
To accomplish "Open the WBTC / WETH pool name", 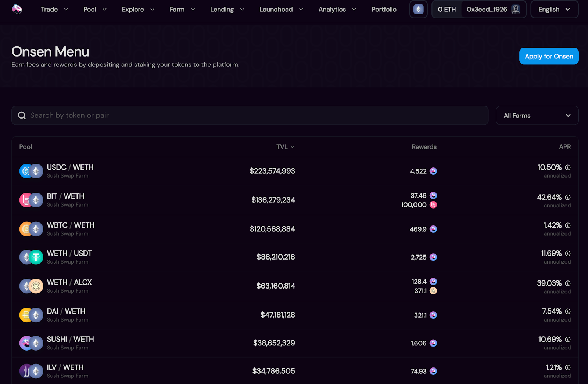I will coord(71,225).
